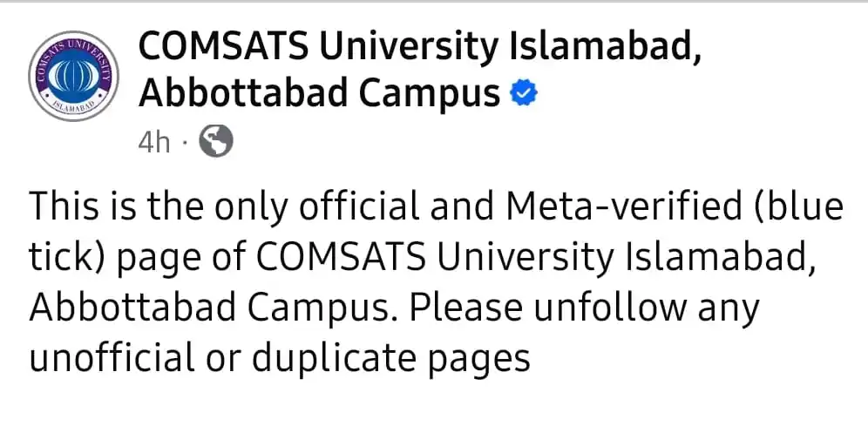Click "Please unfollow any" sentence text
868x426 pixels.
tap(584, 310)
